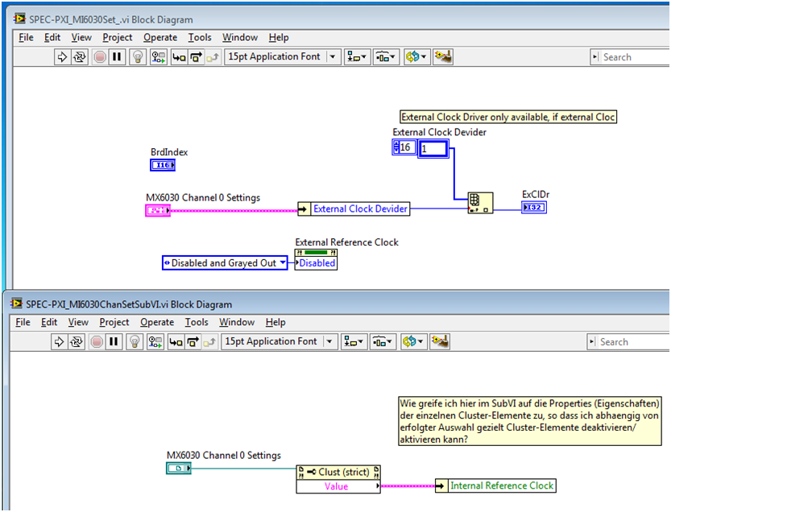Open Project menu in MI6030Set_.vi window

pos(117,37)
